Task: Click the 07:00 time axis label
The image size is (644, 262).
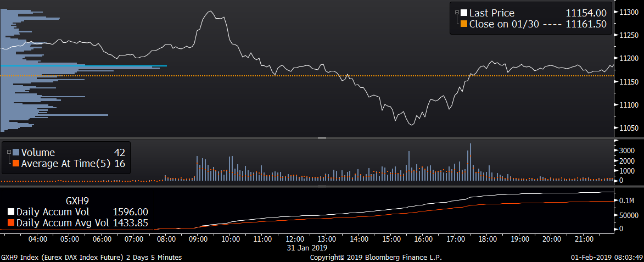Action: point(134,239)
